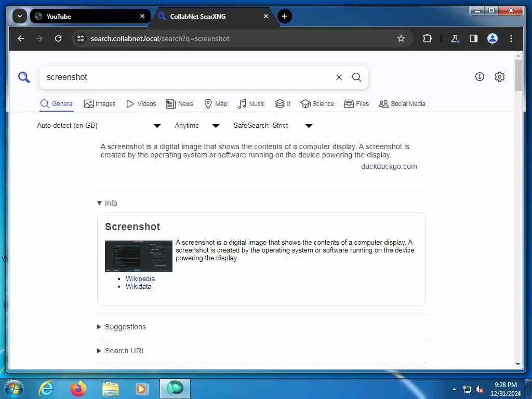
Task: Open the Extensions puzzle icon
Action: [x=427, y=38]
